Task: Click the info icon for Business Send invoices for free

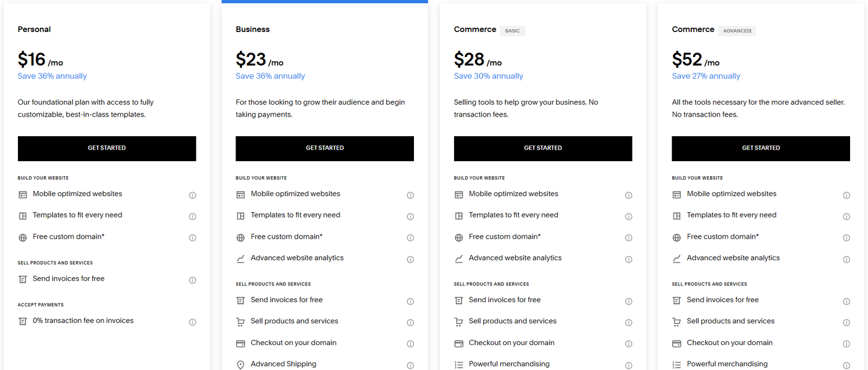Action: click(411, 302)
